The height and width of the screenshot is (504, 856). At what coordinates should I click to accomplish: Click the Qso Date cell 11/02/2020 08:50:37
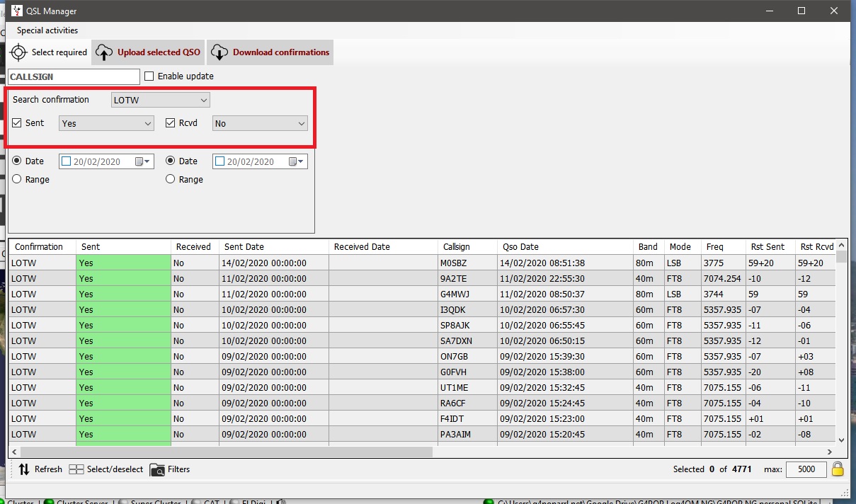tap(565, 294)
